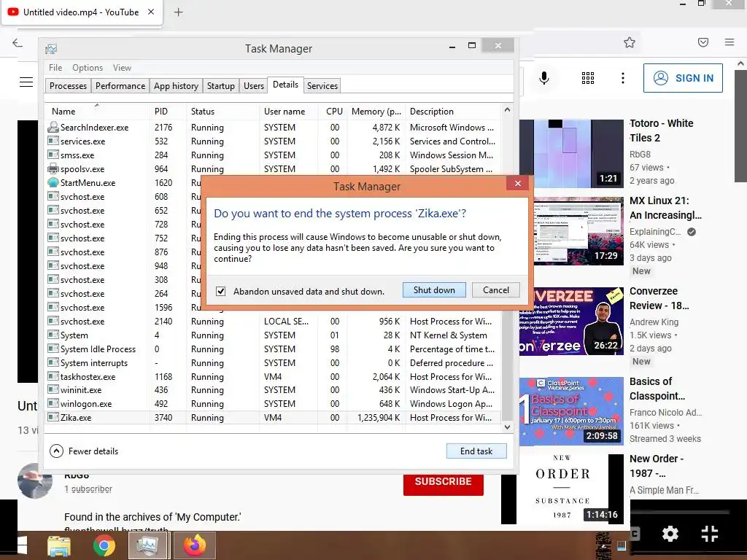Bookmark this page with the star icon
This screenshot has width=747, height=560.
click(630, 42)
